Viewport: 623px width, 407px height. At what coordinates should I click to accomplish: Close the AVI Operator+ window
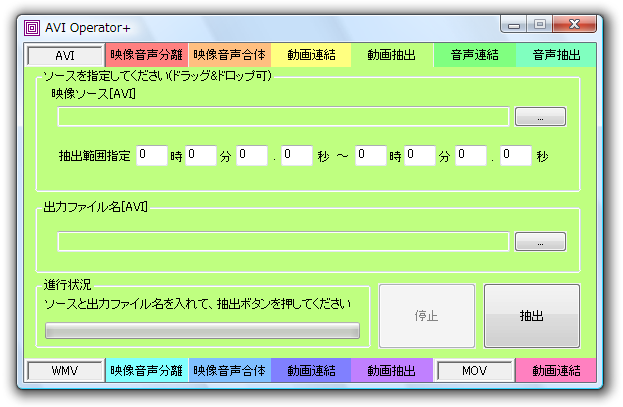pos(575,24)
